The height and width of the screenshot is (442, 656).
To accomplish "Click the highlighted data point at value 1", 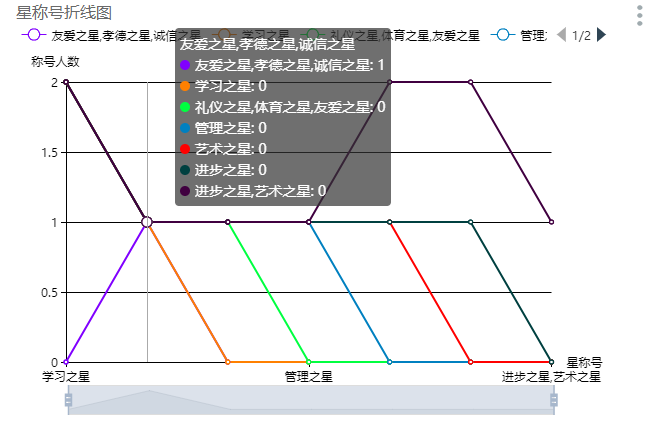I will click(147, 222).
